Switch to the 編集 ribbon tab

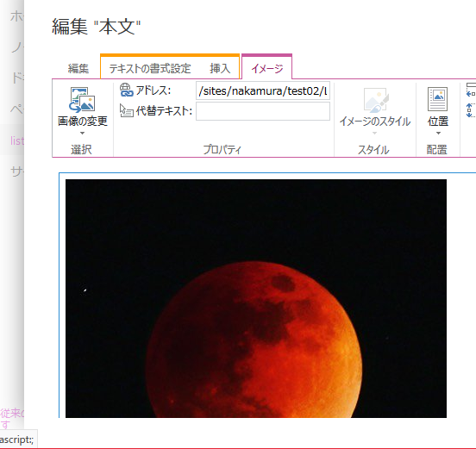click(78, 69)
